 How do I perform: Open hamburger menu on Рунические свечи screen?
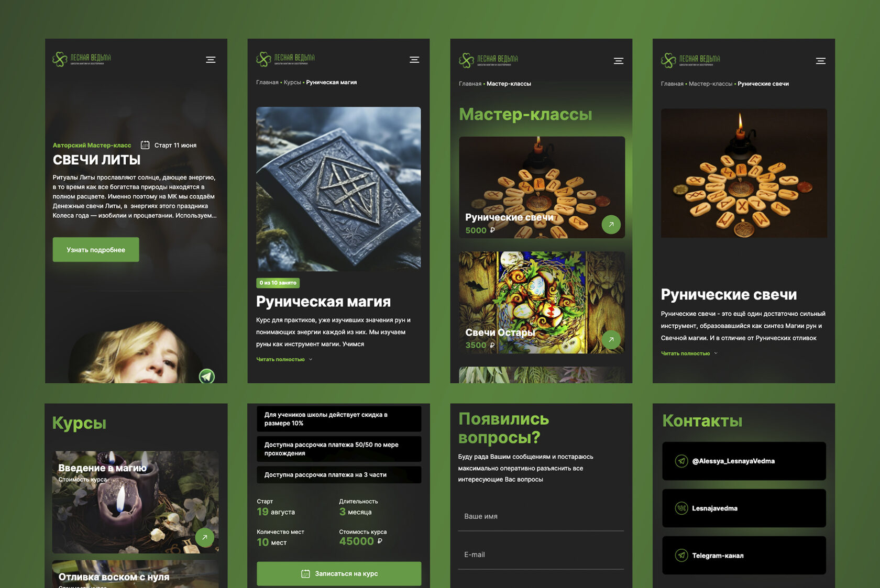(x=821, y=61)
